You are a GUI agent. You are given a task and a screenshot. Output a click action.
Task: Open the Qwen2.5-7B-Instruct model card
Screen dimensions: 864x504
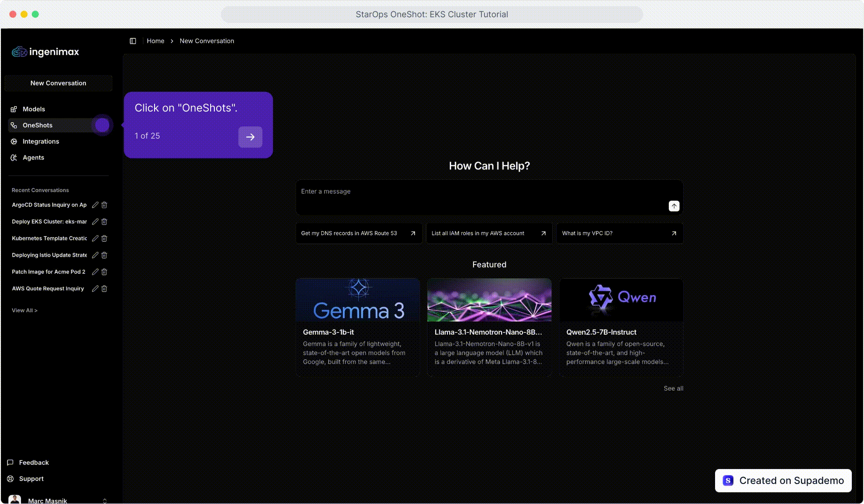621,327
